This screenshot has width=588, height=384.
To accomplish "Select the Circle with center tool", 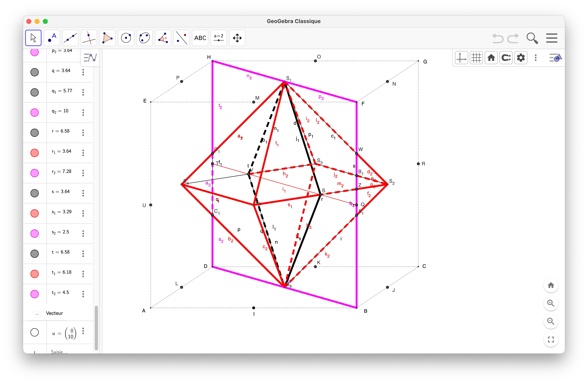I will [126, 38].
